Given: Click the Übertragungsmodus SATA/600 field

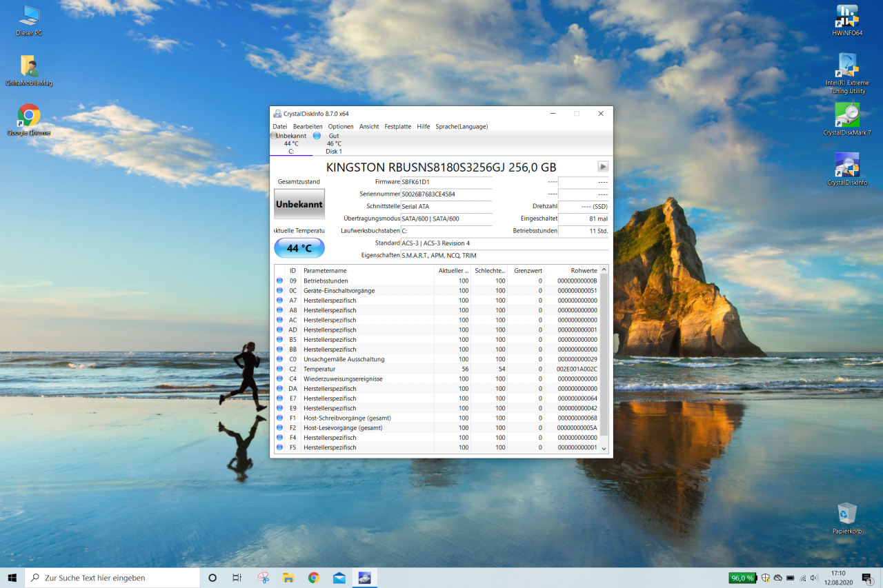Looking at the screenshot, I should tap(446, 219).
